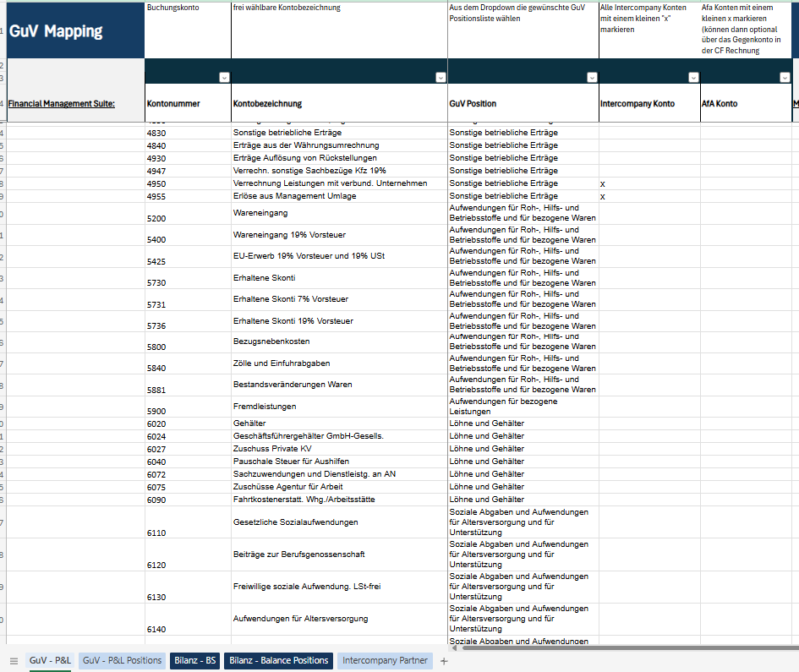Select account number cell 4930
This screenshot has height=672, width=799.
pos(188,158)
